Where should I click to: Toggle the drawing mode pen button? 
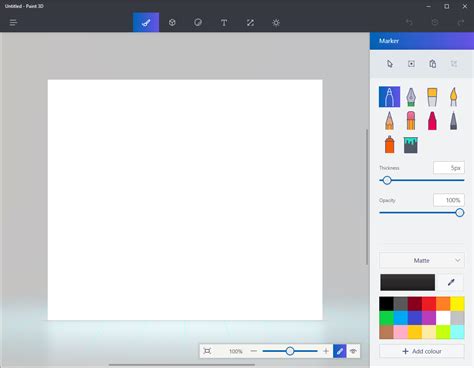(x=340, y=351)
